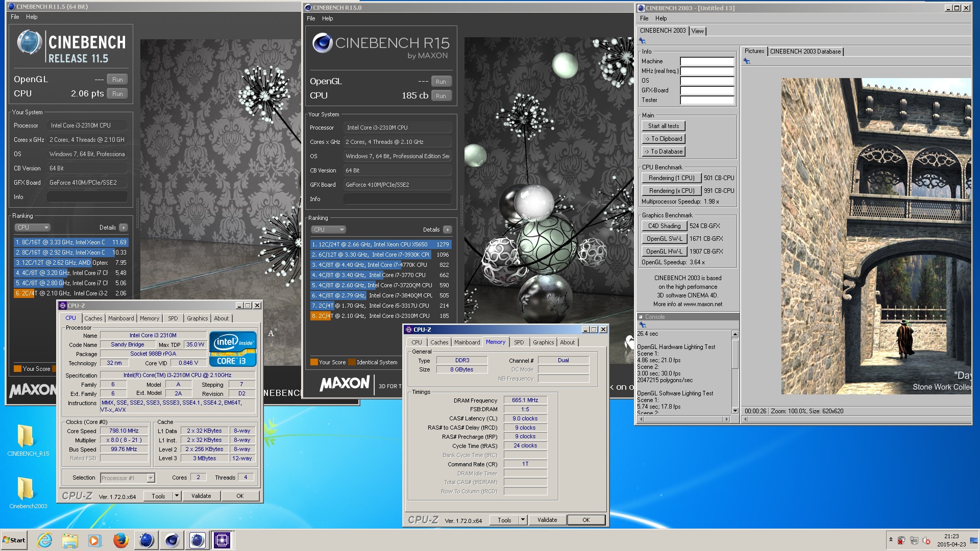
Task: Open Firefox from the taskbar
Action: [x=120, y=540]
